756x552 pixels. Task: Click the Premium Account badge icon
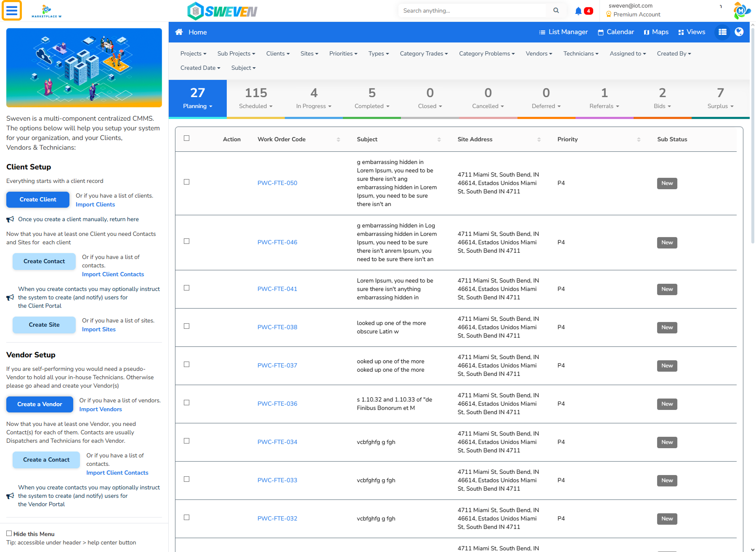[609, 14]
